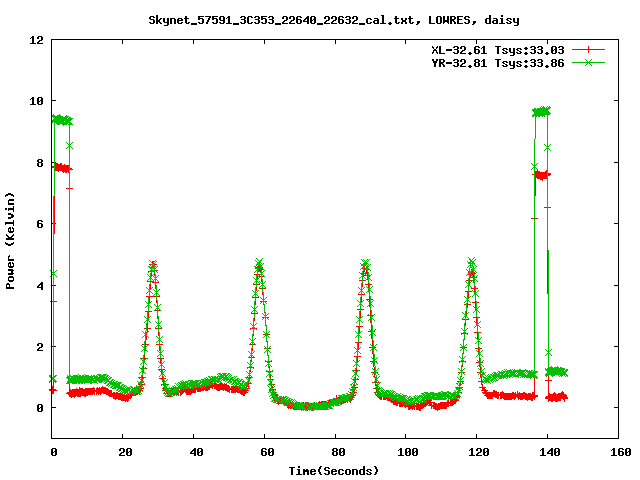This screenshot has width=640, height=480.
Task: Click y-axis tick label 4
Action: [40, 286]
